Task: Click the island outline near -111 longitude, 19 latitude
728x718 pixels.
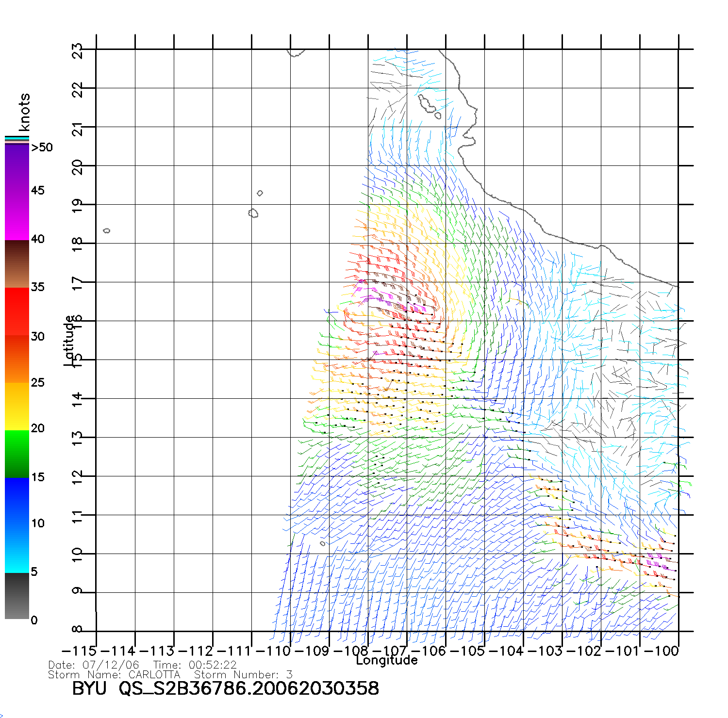Action: (x=253, y=213)
